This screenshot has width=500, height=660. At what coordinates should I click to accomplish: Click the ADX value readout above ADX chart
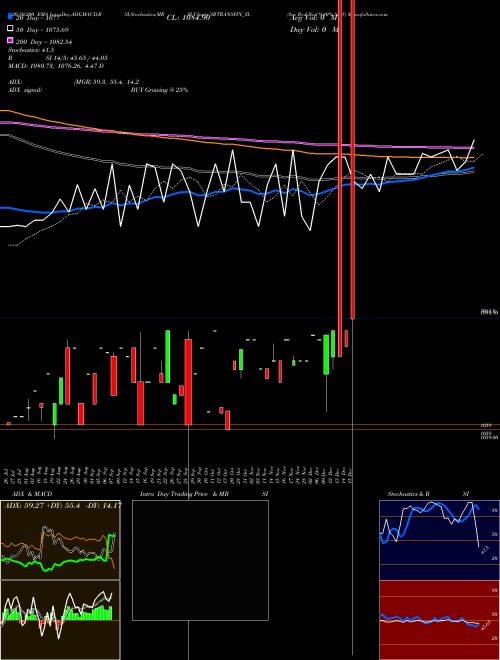click(62, 505)
